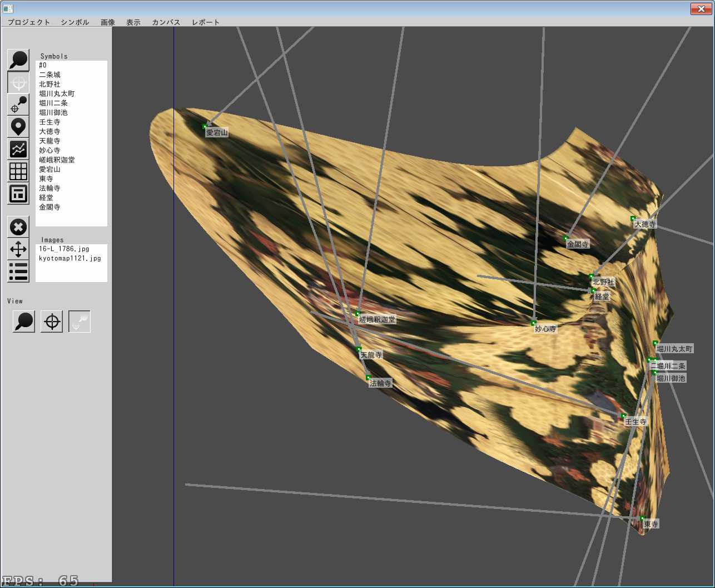Select the four-arrow move tool
The image size is (715, 588).
coord(18,249)
